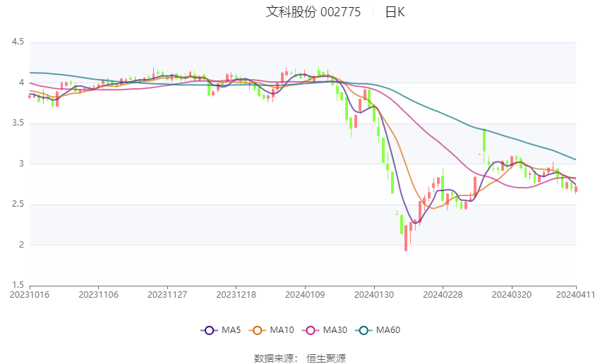Click the 2.5 price axis label

(x=18, y=204)
